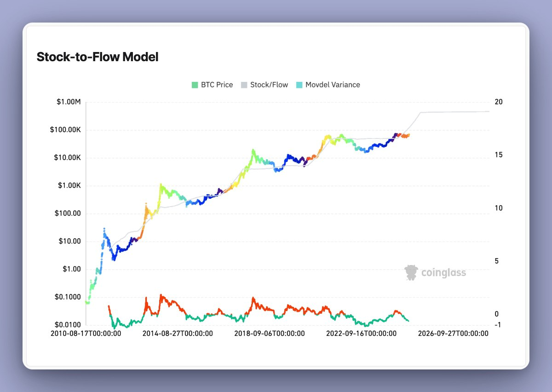Click the 2022-09-16 x-axis date label
Screen dimensions: 552x392
click(361, 334)
